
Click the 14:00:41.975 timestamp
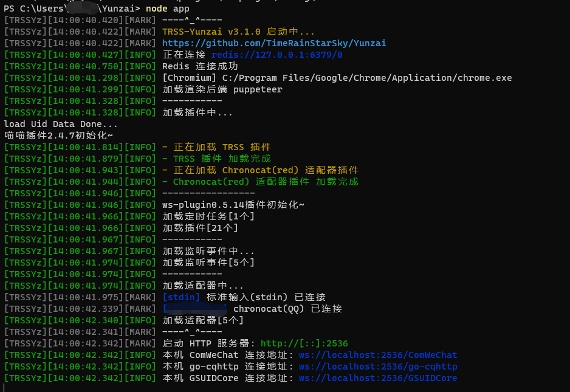[x=86, y=297]
